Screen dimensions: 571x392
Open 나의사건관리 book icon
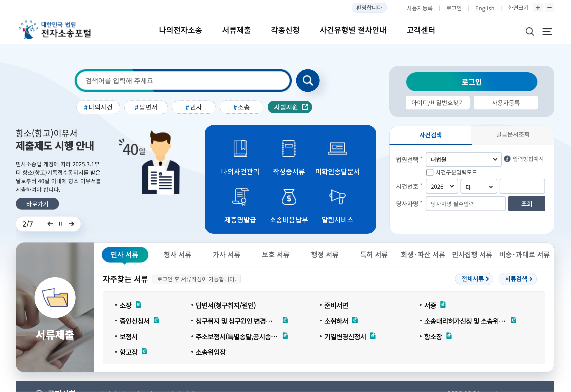[240, 148]
